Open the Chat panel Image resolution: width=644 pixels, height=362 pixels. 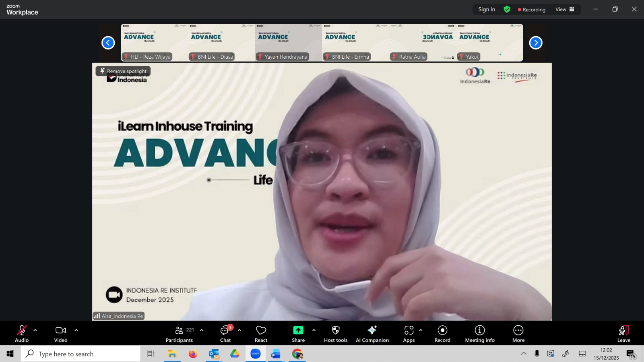tap(225, 333)
